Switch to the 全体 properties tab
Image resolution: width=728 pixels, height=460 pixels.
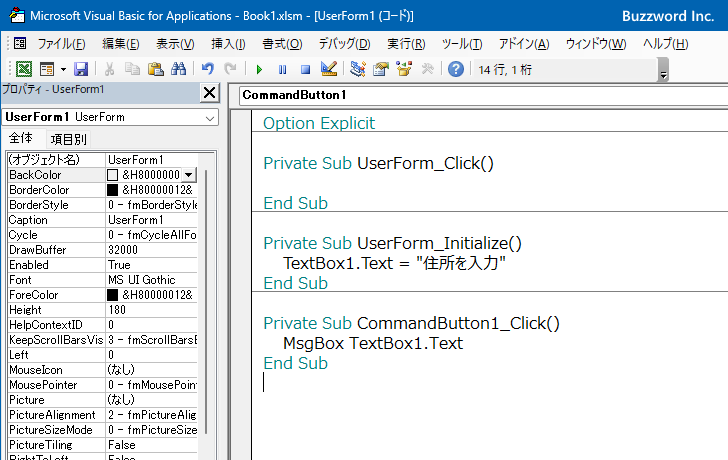[21, 138]
